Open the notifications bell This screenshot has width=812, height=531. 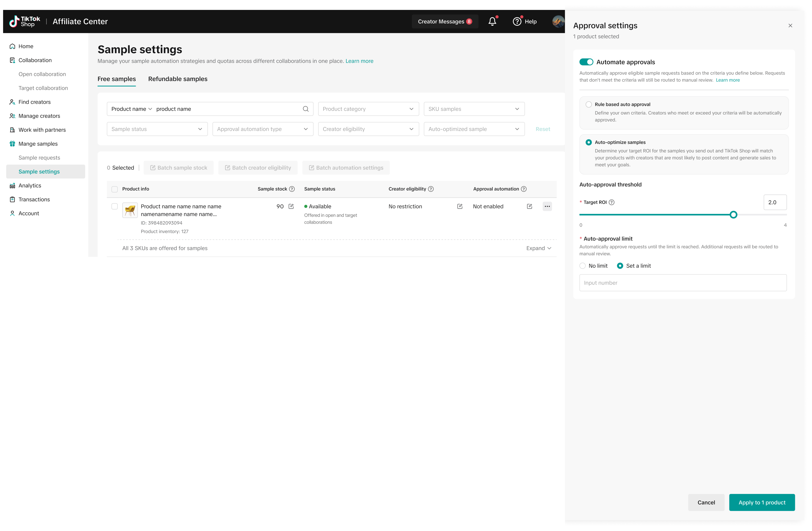(492, 21)
